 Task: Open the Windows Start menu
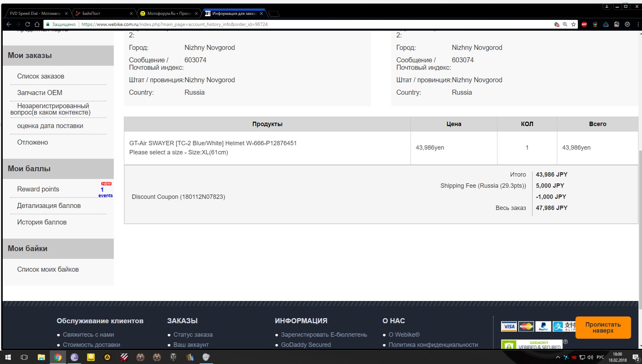point(8,357)
